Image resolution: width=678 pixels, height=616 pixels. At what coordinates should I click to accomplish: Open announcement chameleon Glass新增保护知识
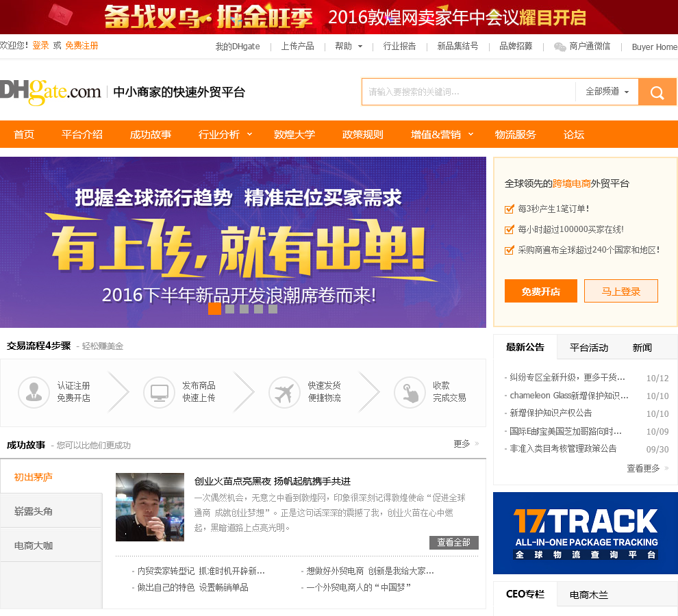tap(568, 396)
